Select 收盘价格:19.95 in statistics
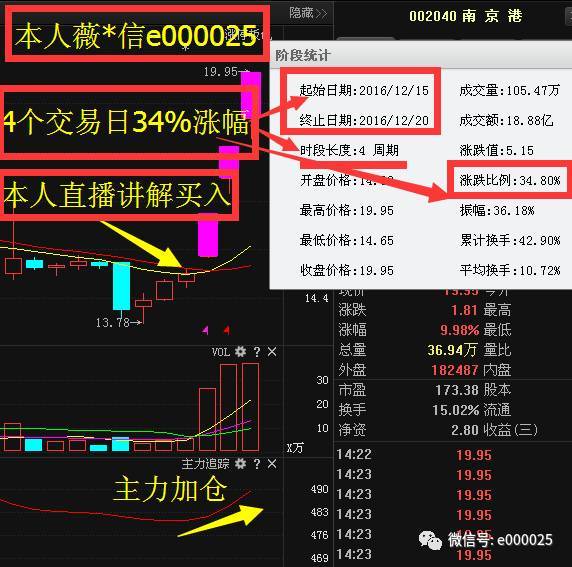The width and height of the screenshot is (572, 567). [347, 270]
